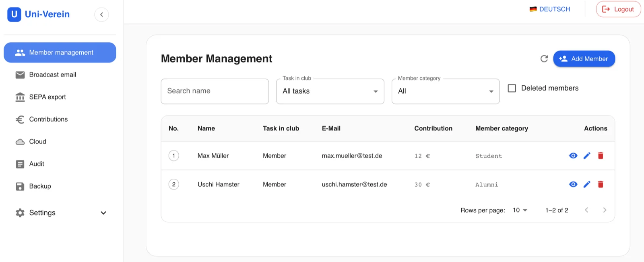
Task: Go to the next table page
Action: 605,210
